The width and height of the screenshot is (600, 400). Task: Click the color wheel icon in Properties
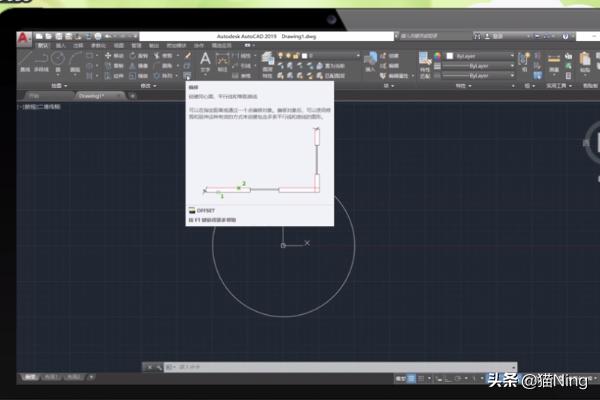pos(437,56)
